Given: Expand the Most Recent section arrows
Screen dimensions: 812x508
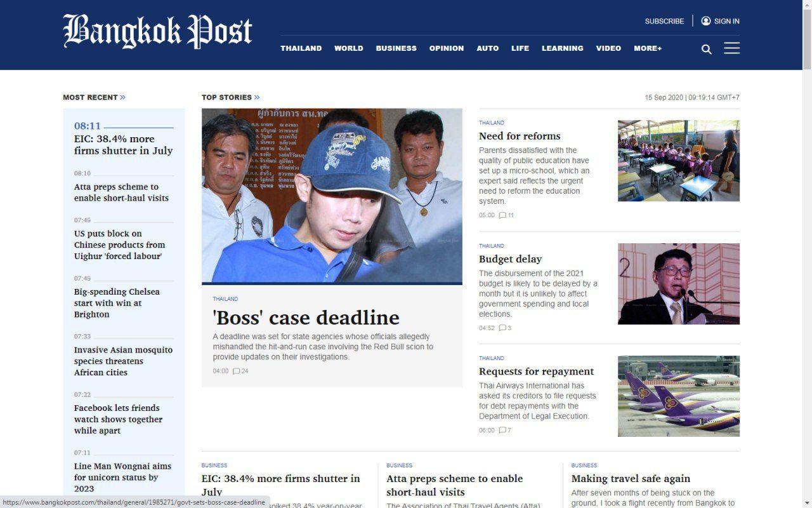Looking at the screenshot, I should click(122, 97).
